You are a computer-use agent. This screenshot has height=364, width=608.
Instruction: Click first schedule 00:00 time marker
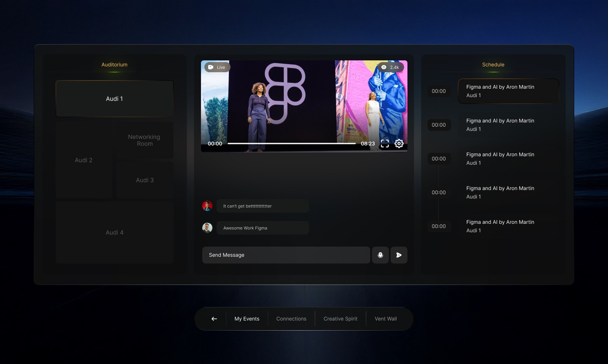[439, 91]
